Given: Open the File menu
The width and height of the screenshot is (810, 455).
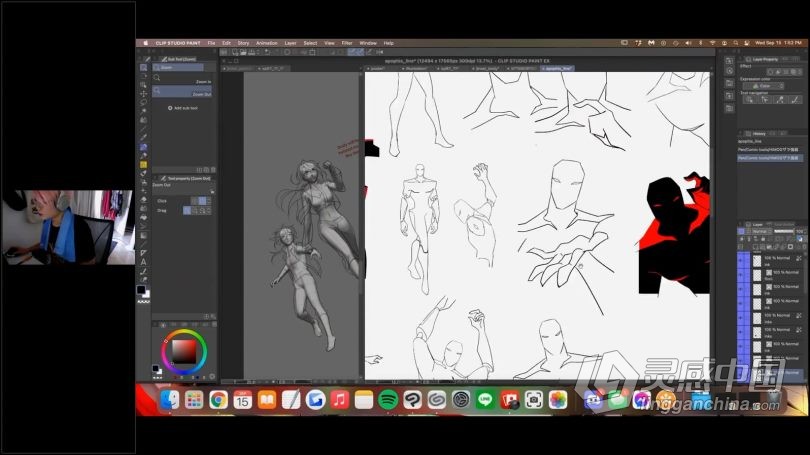Looking at the screenshot, I should pyautogui.click(x=211, y=43).
